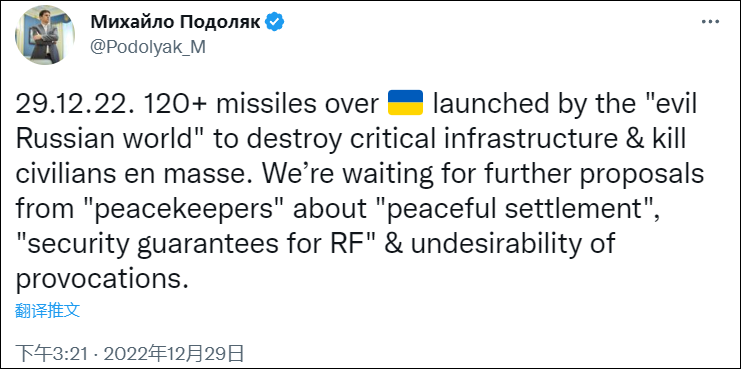Click the "29.12.22." text starting the tweet

coord(69,105)
